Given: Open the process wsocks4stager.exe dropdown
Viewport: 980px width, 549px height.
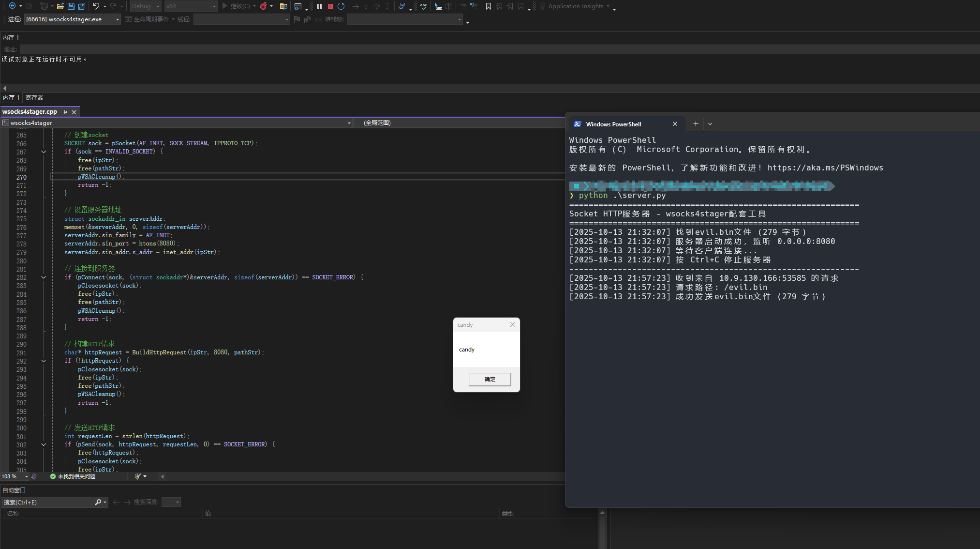Looking at the screenshot, I should 118,19.
